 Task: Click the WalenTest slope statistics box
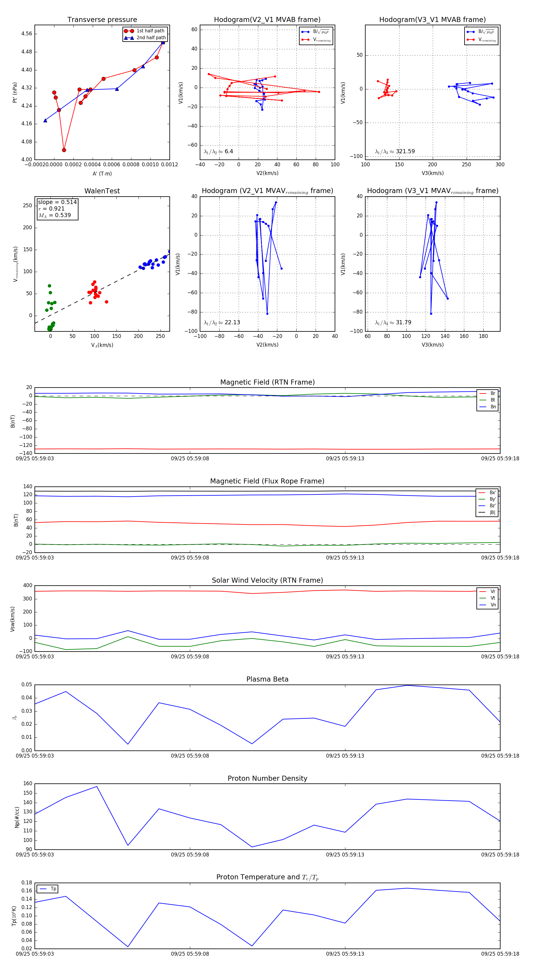click(x=57, y=208)
